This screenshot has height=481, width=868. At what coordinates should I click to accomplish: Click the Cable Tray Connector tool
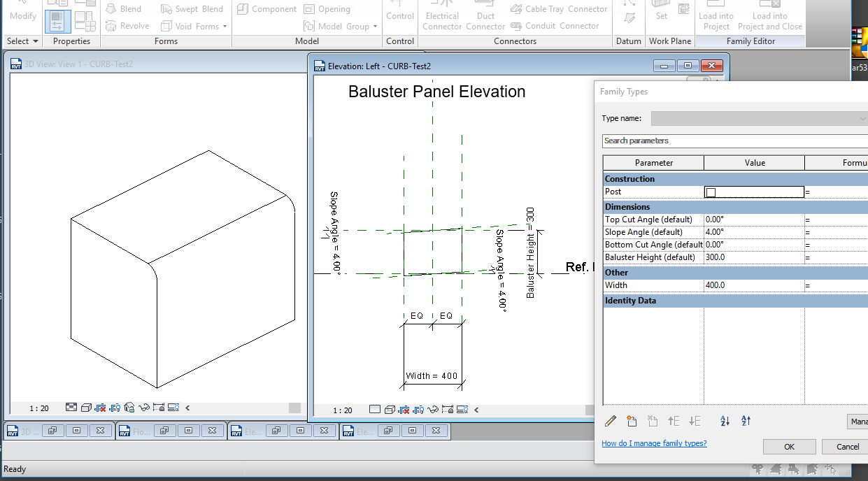559,9
